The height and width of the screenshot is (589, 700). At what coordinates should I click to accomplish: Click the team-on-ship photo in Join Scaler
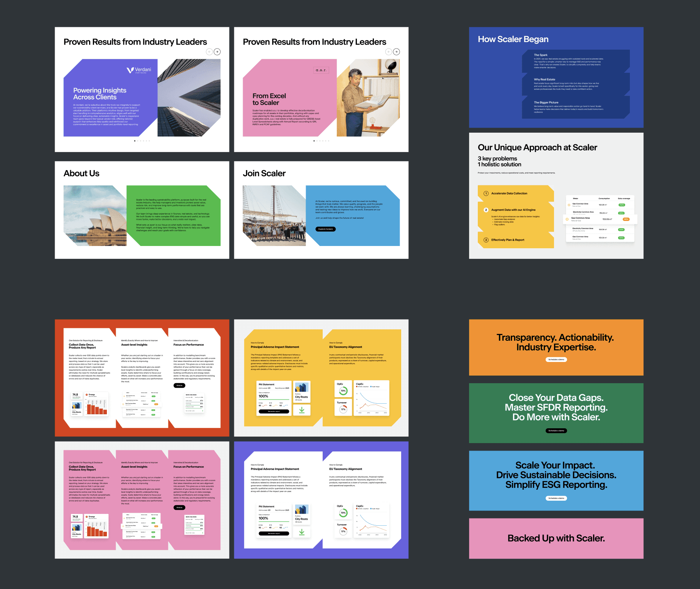274,216
